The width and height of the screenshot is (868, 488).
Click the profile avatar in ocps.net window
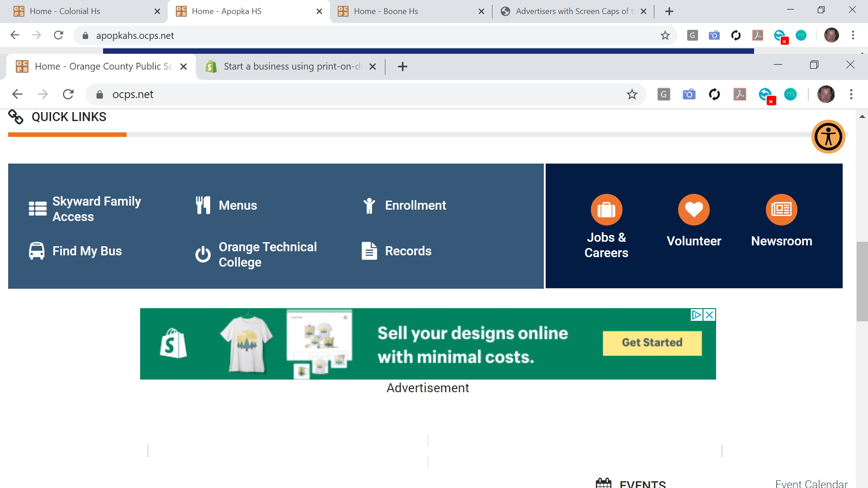[x=826, y=94]
